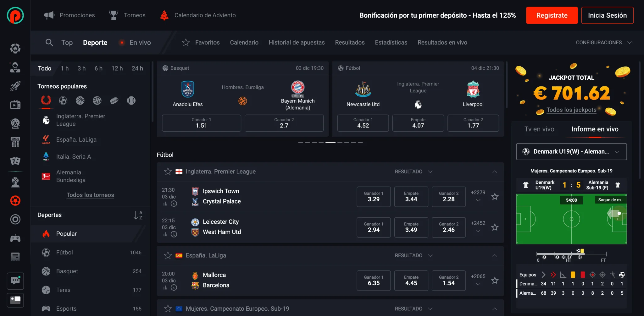The height and width of the screenshot is (316, 644).
Task: Open the live chat icon in sidebar
Action: click(15, 280)
